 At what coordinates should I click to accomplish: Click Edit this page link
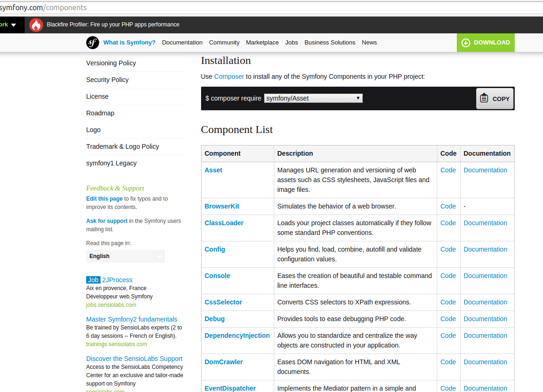pyautogui.click(x=104, y=199)
